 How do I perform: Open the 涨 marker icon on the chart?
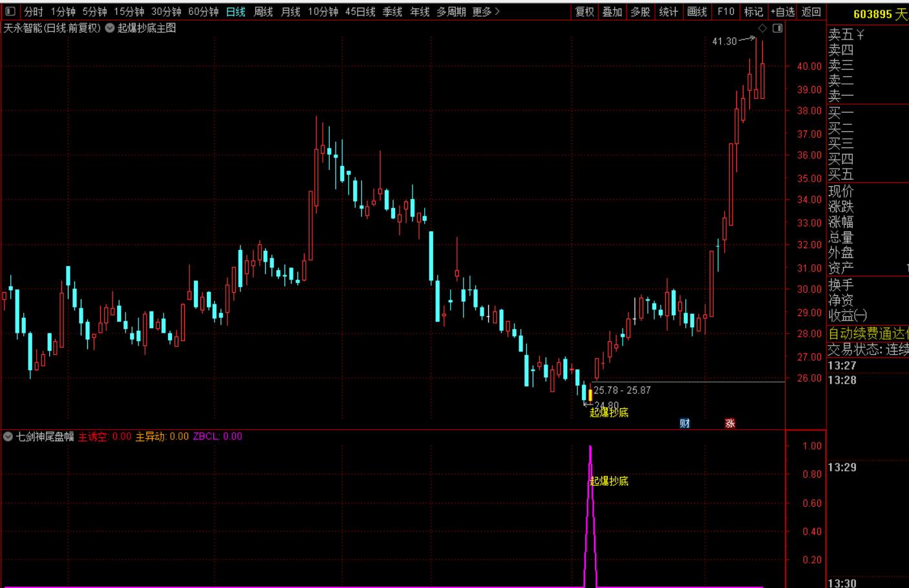tap(730, 423)
